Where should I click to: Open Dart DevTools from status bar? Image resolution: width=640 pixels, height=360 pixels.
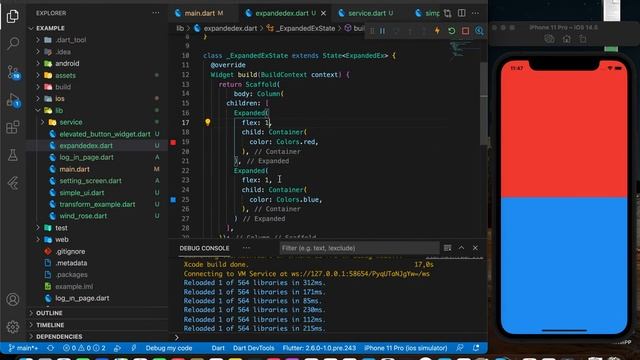pos(253,348)
